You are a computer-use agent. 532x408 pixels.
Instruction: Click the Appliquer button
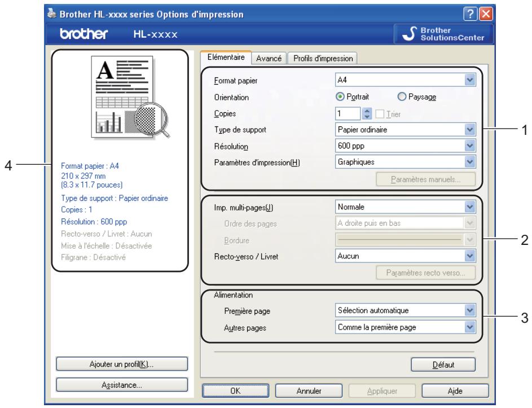tap(382, 391)
